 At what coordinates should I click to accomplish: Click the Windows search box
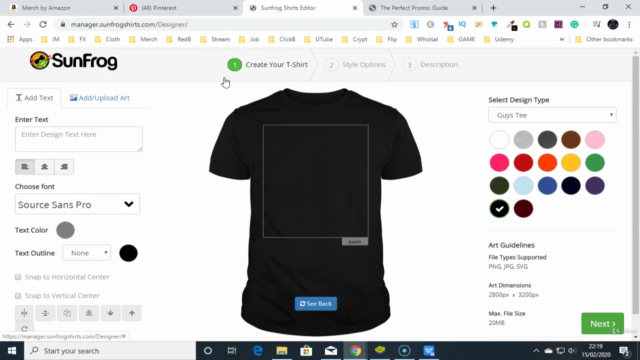click(x=110, y=351)
